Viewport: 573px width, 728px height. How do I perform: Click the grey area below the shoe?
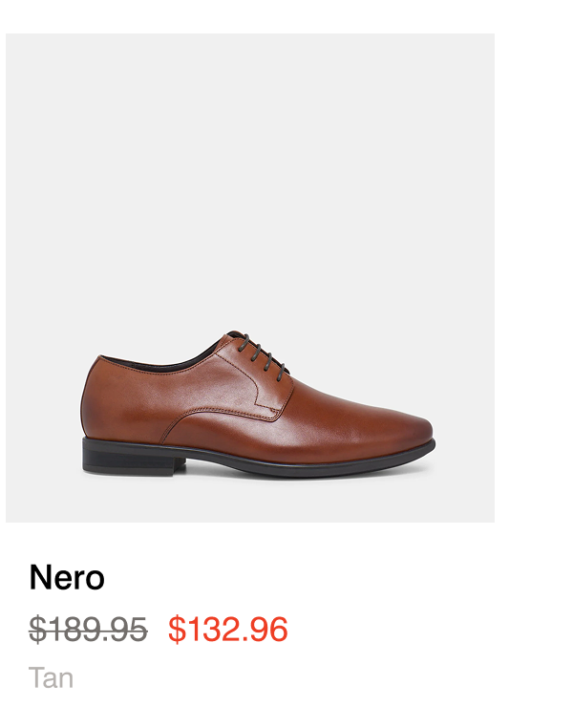pos(250,501)
